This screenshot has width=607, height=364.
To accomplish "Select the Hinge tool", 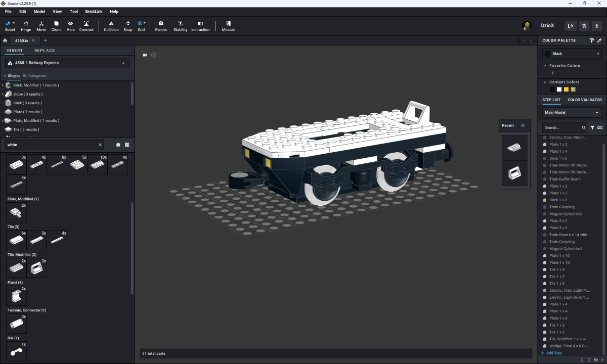I will [26, 26].
